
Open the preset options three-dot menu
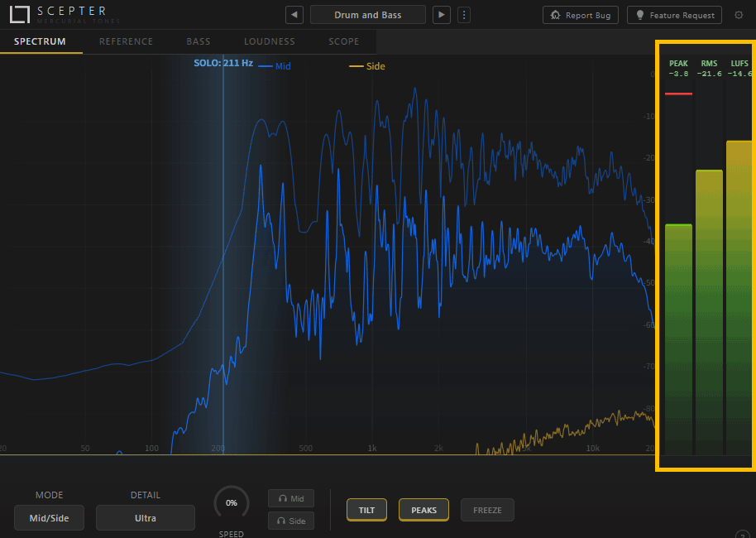(464, 15)
